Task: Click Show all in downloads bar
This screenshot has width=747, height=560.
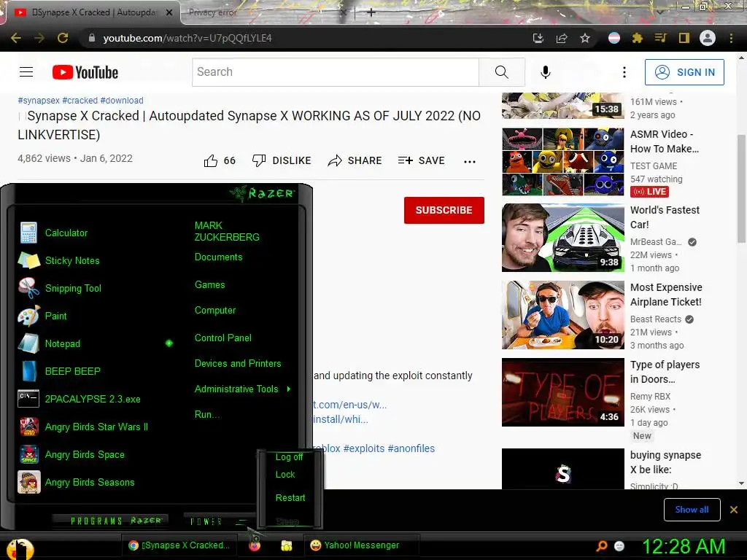Action: pos(692,510)
